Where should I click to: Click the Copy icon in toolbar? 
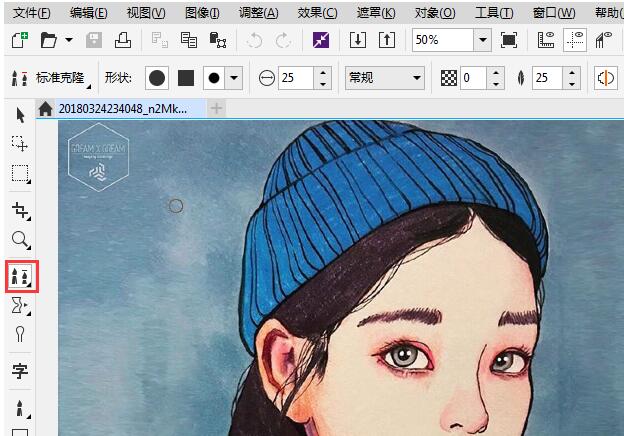189,40
